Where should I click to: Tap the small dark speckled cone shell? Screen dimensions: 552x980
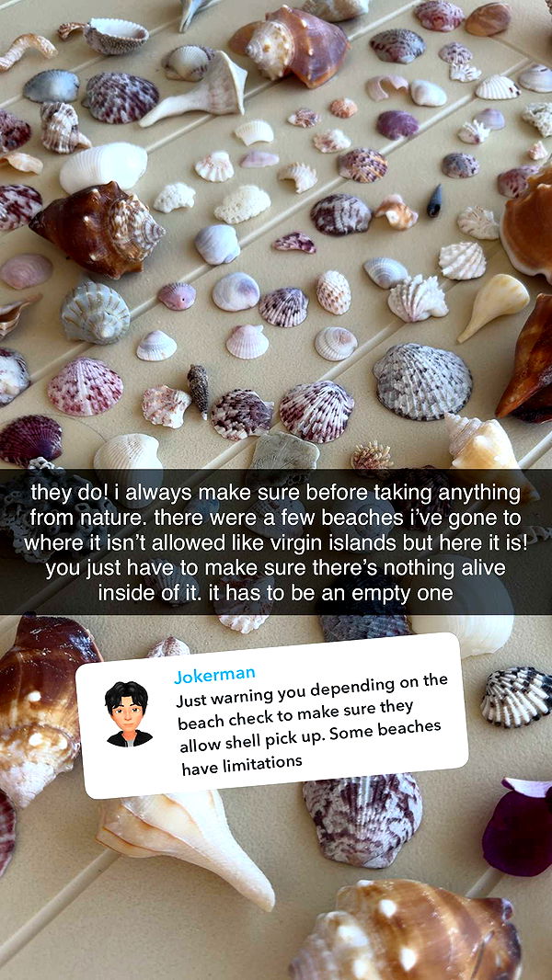(x=199, y=390)
